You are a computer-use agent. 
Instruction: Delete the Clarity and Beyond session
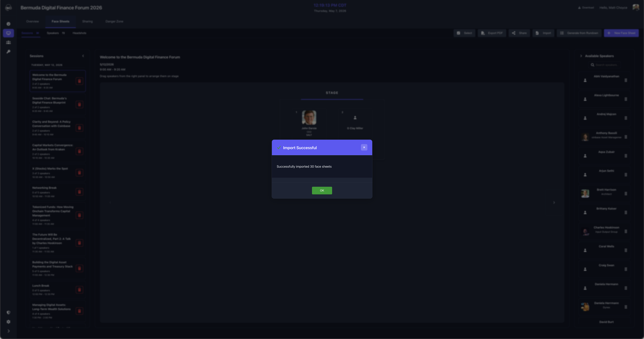(79, 128)
